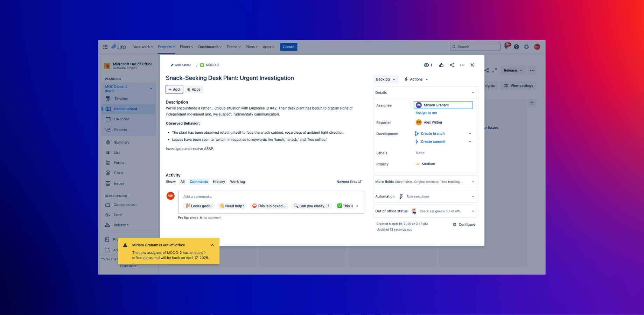Viewport: 644px width, 315px height.
Task: Open the notifications bell
Action: pos(506,47)
